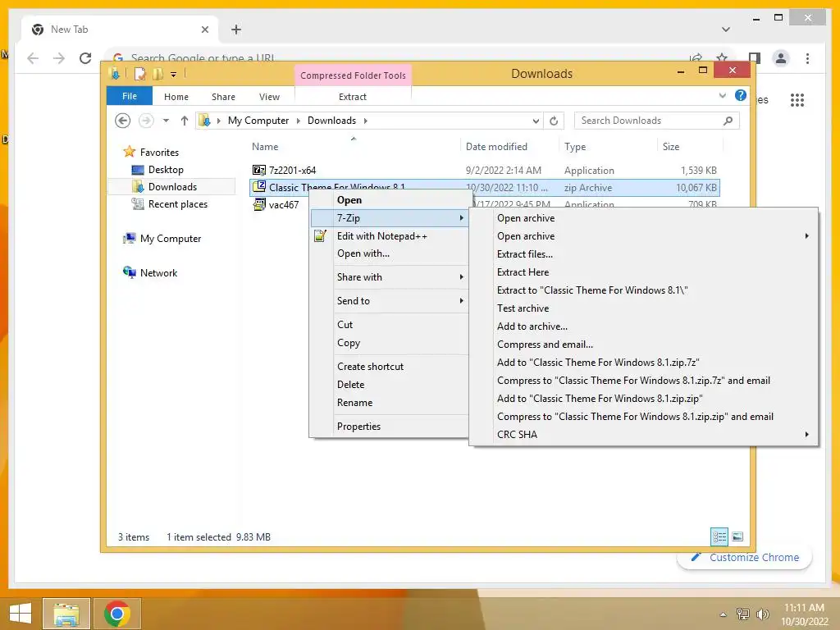Open the File ribbon tab
The height and width of the screenshot is (630, 840).
(130, 96)
